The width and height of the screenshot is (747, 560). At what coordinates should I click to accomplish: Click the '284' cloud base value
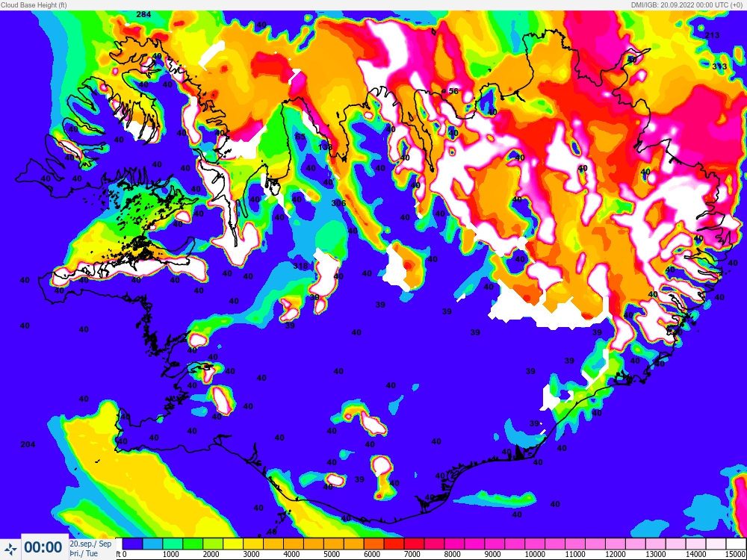tap(143, 14)
